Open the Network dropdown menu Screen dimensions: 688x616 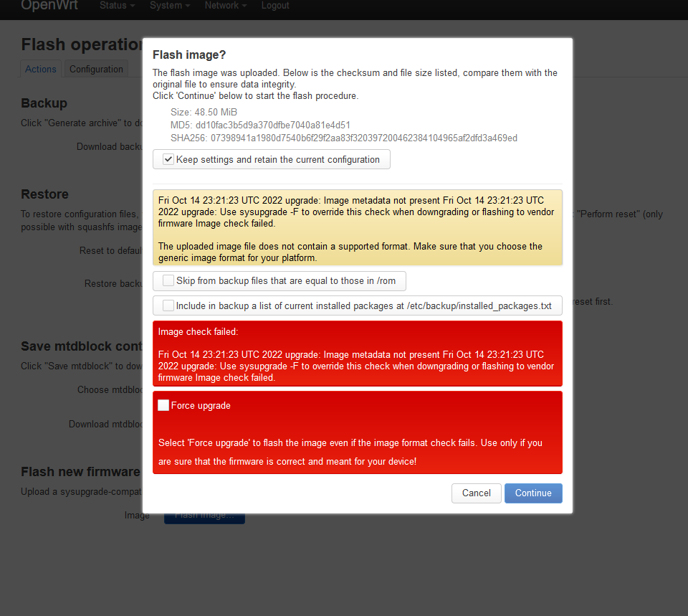point(226,6)
